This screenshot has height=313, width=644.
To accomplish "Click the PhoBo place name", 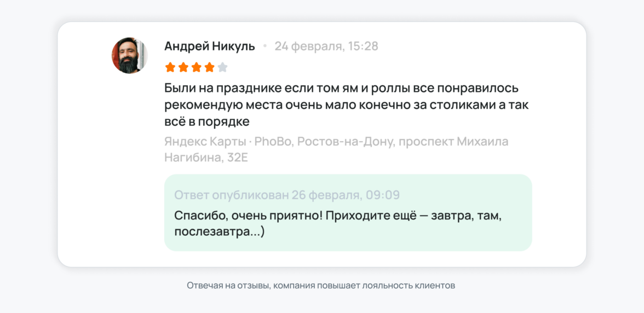I will click(x=275, y=142).
